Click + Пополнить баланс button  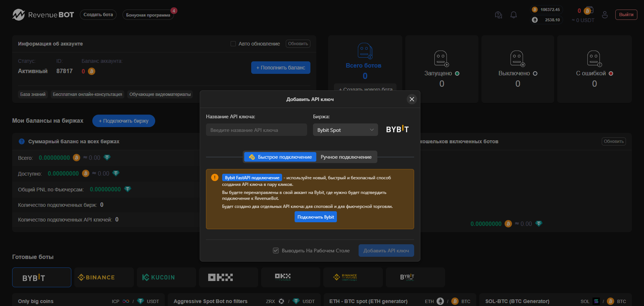point(281,68)
